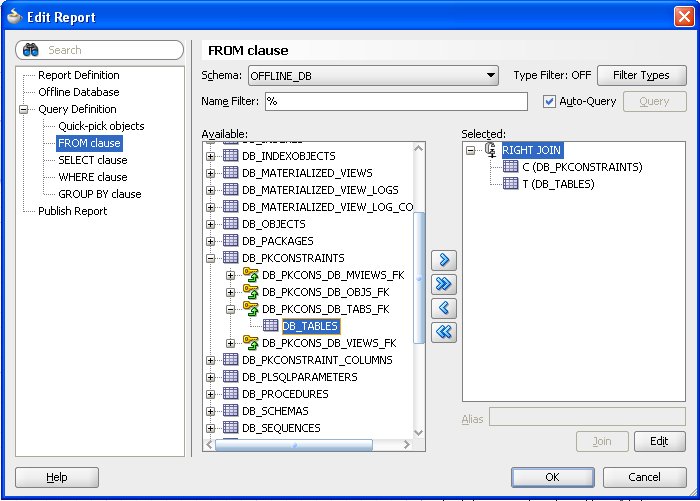Click the OK button
This screenshot has height=501, width=700.
(x=553, y=477)
